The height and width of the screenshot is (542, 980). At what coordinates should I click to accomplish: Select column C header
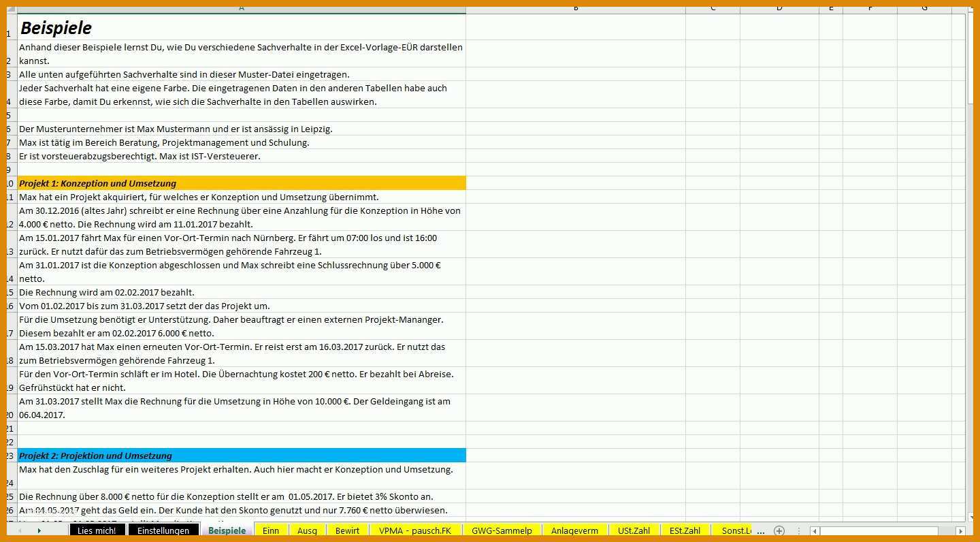tap(713, 10)
